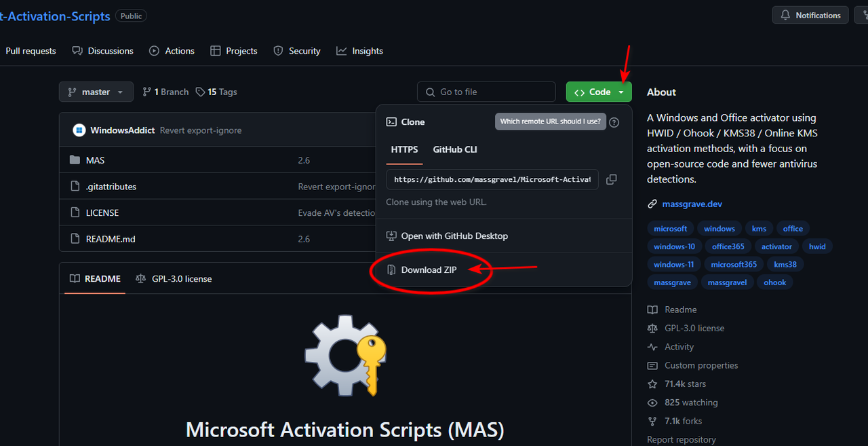Open the Insights tab
Image resolution: width=868 pixels, height=446 pixels.
coord(360,51)
